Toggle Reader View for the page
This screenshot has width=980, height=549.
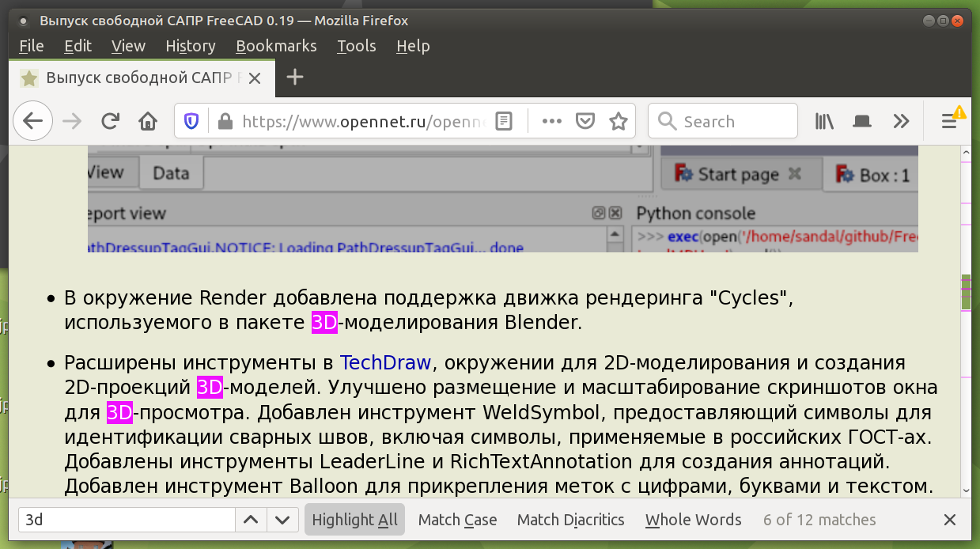click(x=504, y=121)
